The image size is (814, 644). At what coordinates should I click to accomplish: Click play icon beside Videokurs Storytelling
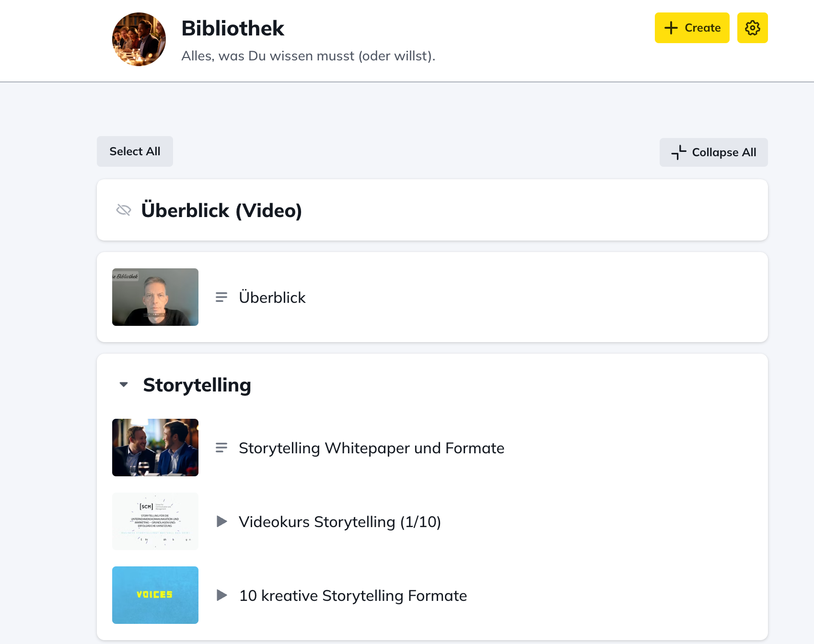tap(221, 521)
